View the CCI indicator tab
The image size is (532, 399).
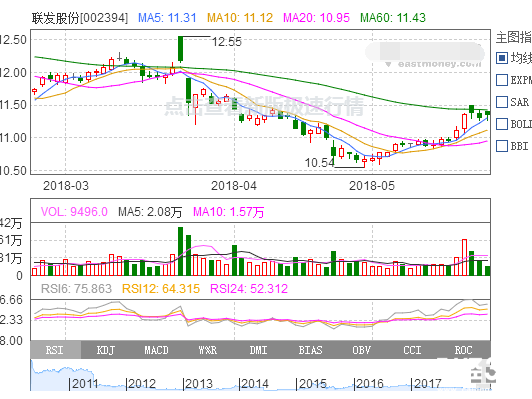coord(412,350)
